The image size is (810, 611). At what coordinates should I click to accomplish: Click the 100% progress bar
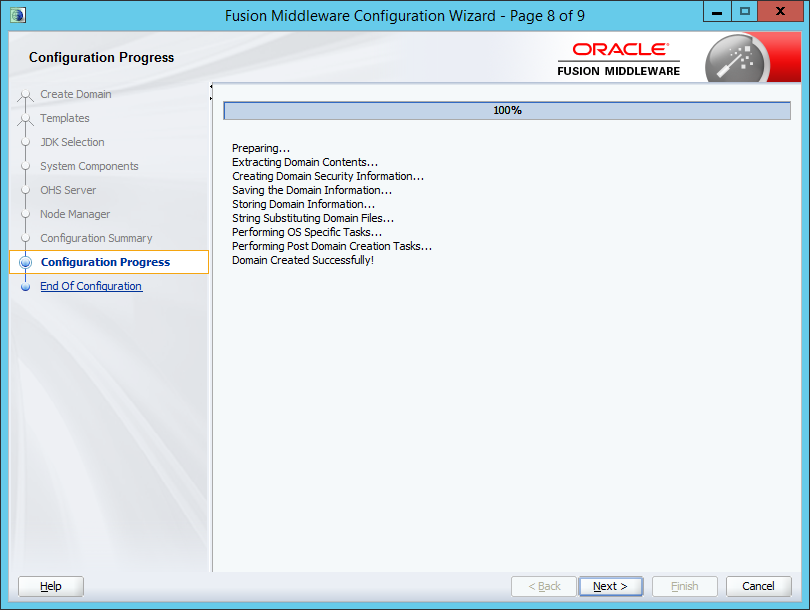click(x=507, y=110)
